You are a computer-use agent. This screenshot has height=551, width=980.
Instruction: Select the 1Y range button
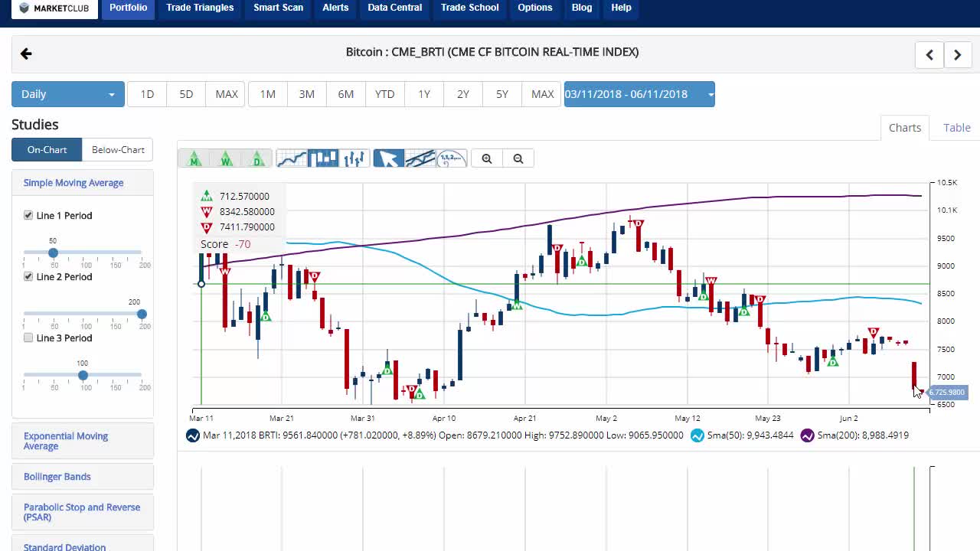424,94
